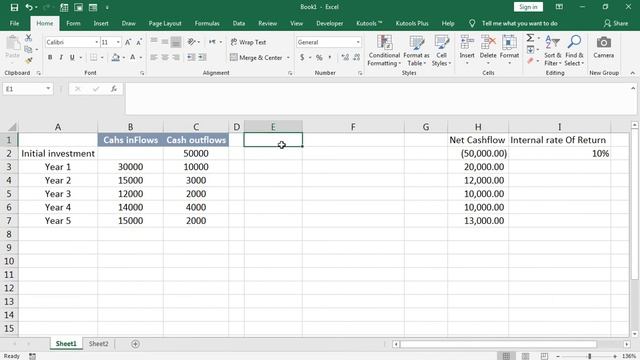The height and width of the screenshot is (360, 640).
Task: Click the Orientation text angle icon
Action: tap(191, 42)
